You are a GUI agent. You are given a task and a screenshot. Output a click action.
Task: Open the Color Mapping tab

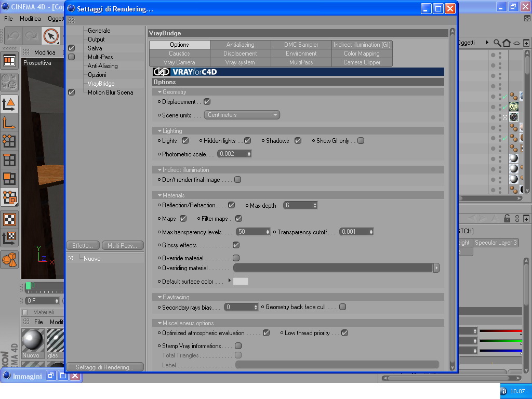point(362,54)
